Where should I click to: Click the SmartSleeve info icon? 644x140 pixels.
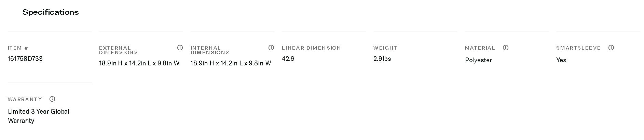(x=611, y=48)
